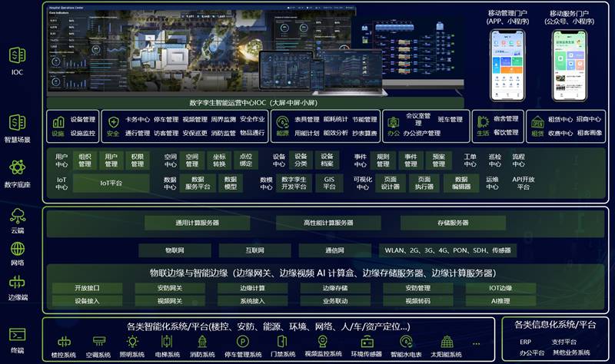Click the IOC icon in left sidebar
Screen dimensions: 615x364
17,55
